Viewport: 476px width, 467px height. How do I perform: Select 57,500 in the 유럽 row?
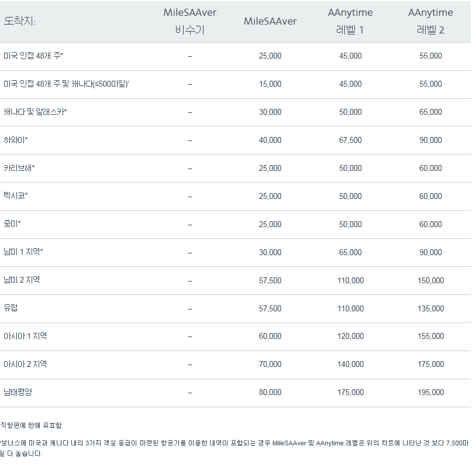pos(270,308)
